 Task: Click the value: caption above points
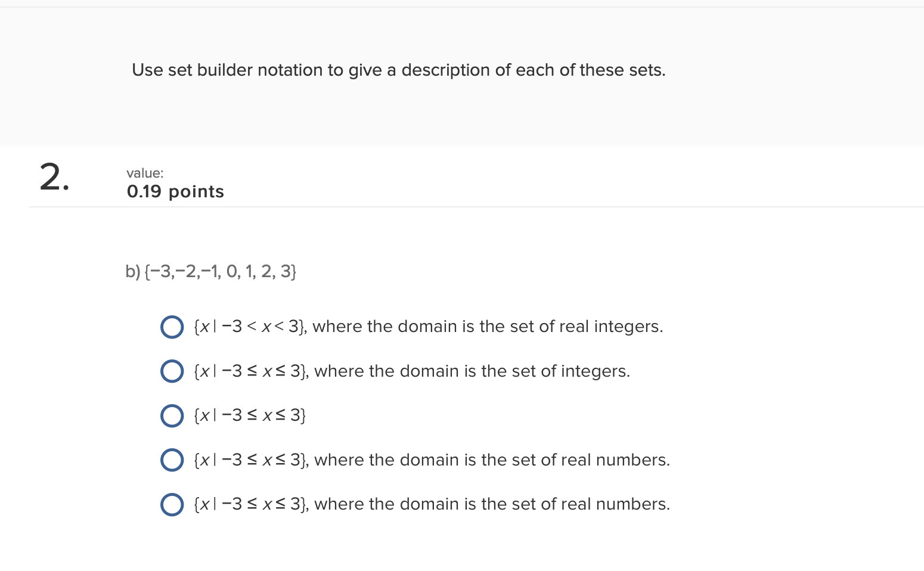(144, 173)
